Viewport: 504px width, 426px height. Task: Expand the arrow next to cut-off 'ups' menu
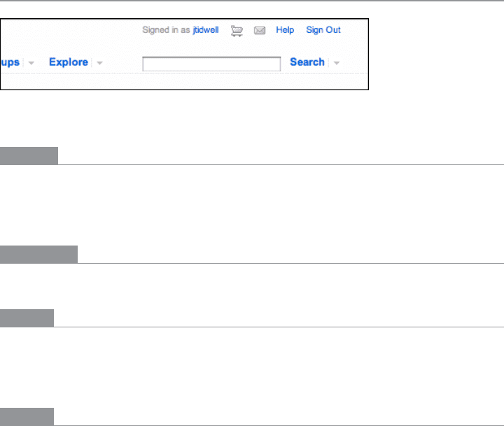pos(31,63)
